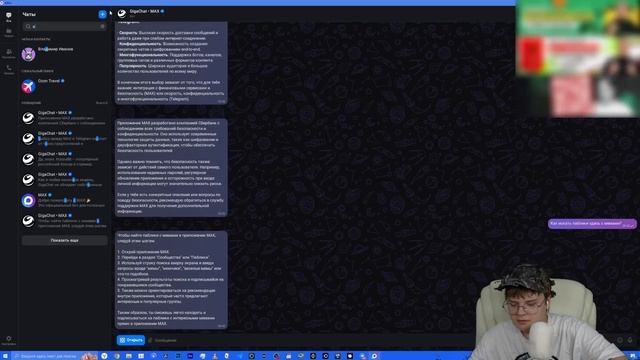
Task: Click the Владимир Иванов purple avatar
Action: click(28, 54)
